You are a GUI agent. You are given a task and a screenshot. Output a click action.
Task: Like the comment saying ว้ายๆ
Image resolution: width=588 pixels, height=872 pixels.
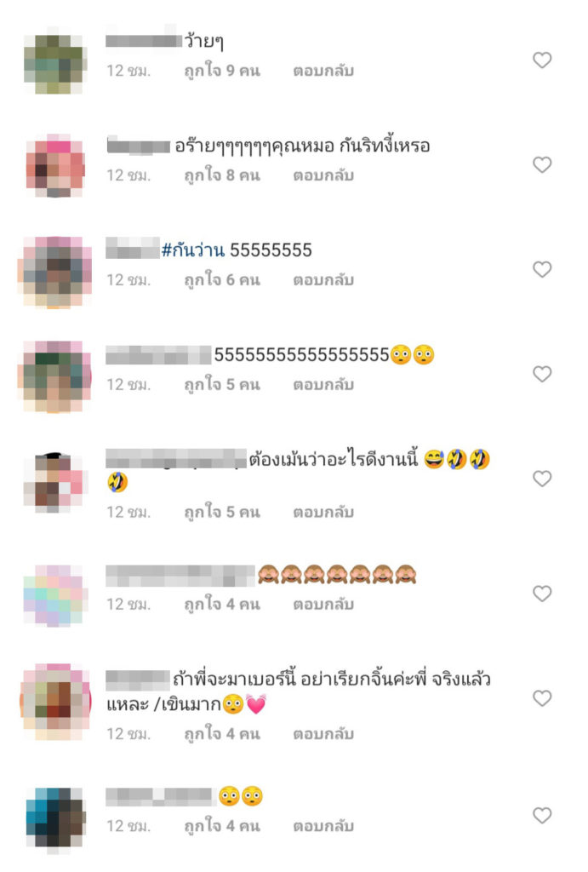coord(542,60)
